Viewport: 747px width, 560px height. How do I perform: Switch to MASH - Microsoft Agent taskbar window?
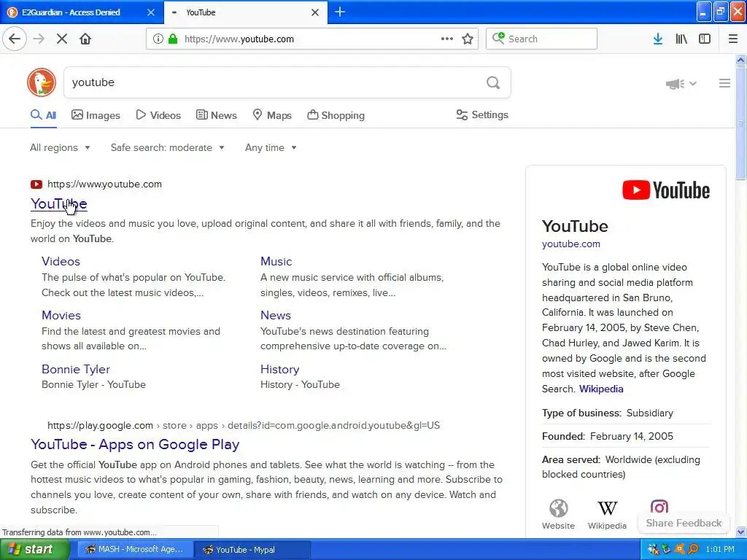(x=135, y=549)
